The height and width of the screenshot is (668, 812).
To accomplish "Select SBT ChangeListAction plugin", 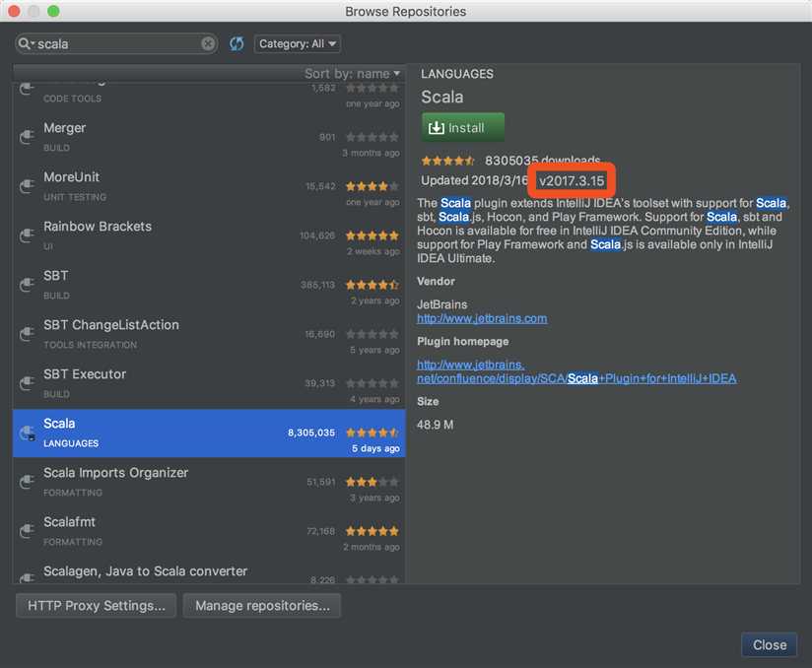I will click(x=209, y=334).
